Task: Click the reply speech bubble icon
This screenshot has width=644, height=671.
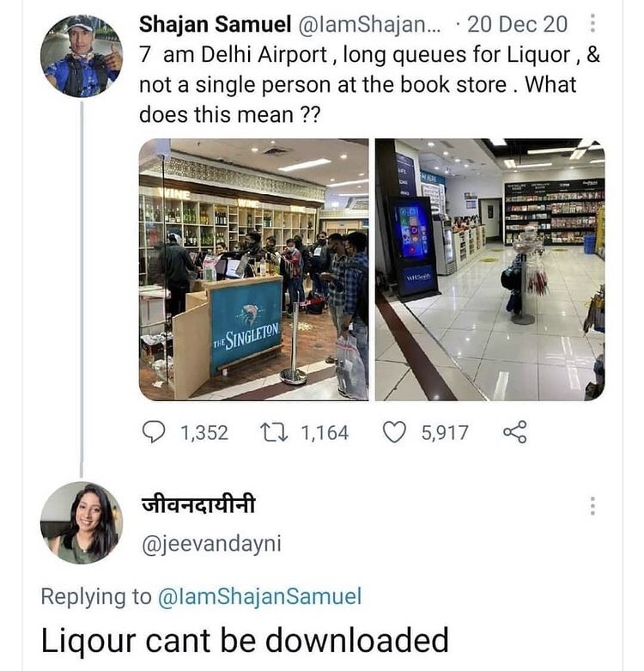Action: (x=154, y=432)
